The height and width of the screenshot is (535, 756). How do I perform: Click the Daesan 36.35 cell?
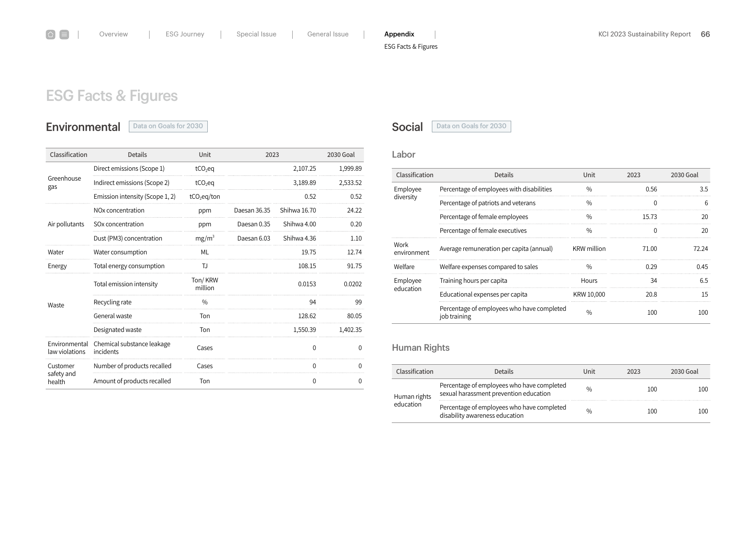tap(252, 210)
